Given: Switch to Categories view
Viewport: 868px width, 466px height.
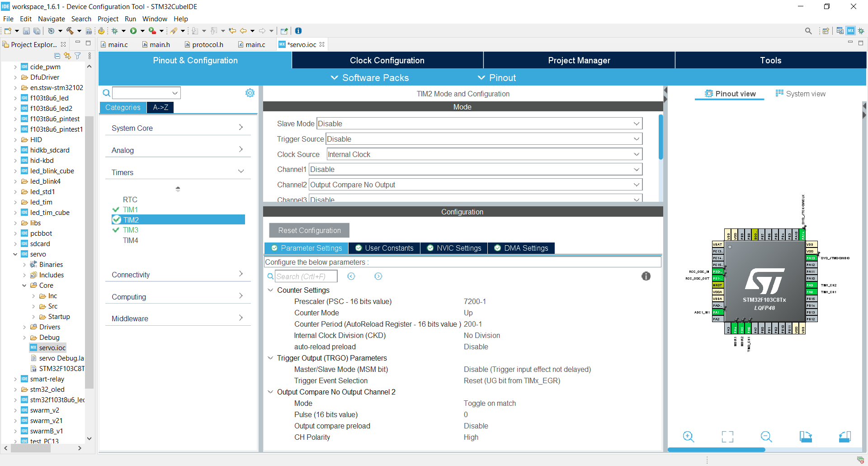Looking at the screenshot, I should click(x=123, y=107).
